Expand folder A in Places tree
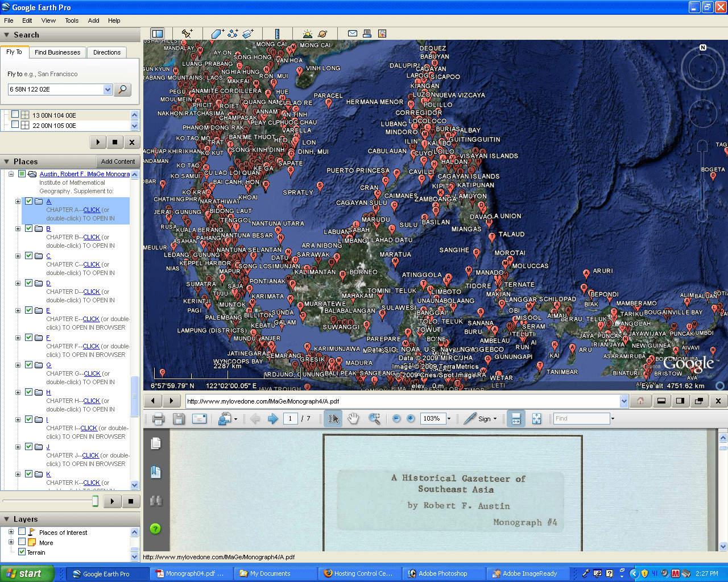This screenshot has height=582, width=728. point(18,201)
